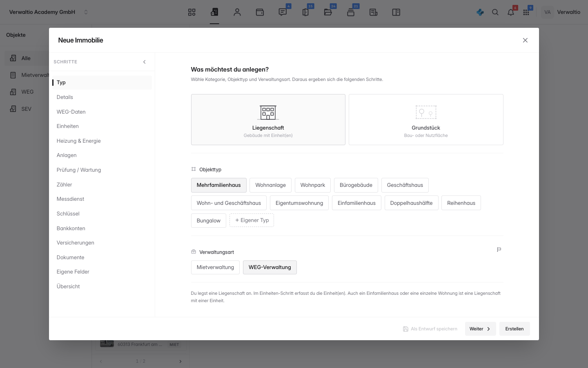The height and width of the screenshot is (368, 588).
Task: Go to the Versicherungen step
Action: tap(102, 243)
